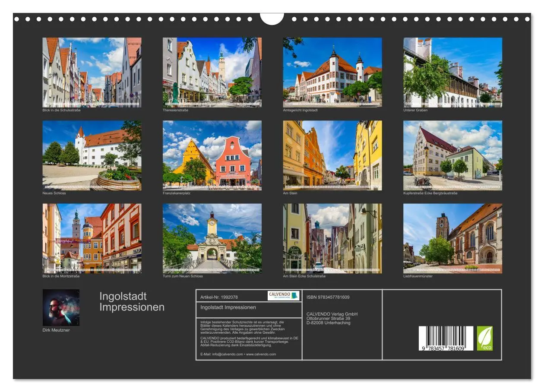Viewport: 544px width, 392px height.
Task: Click the info@calvendo.com email address
Action: click(228, 354)
